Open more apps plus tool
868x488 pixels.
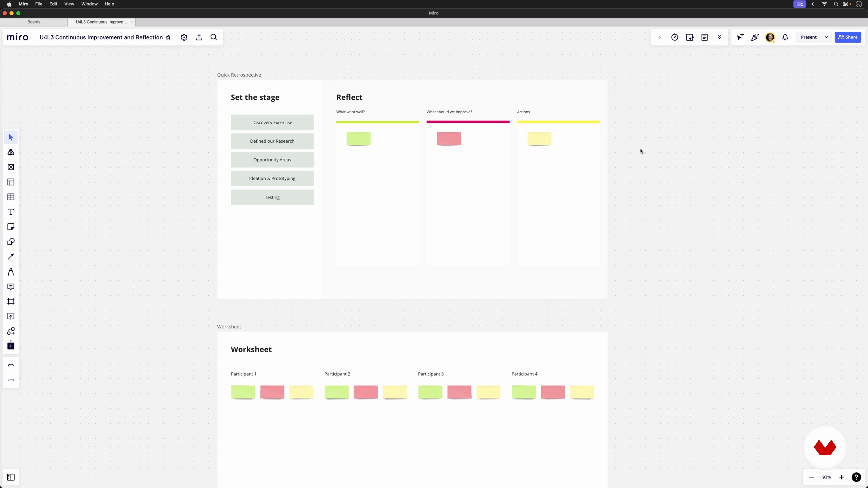click(x=11, y=346)
